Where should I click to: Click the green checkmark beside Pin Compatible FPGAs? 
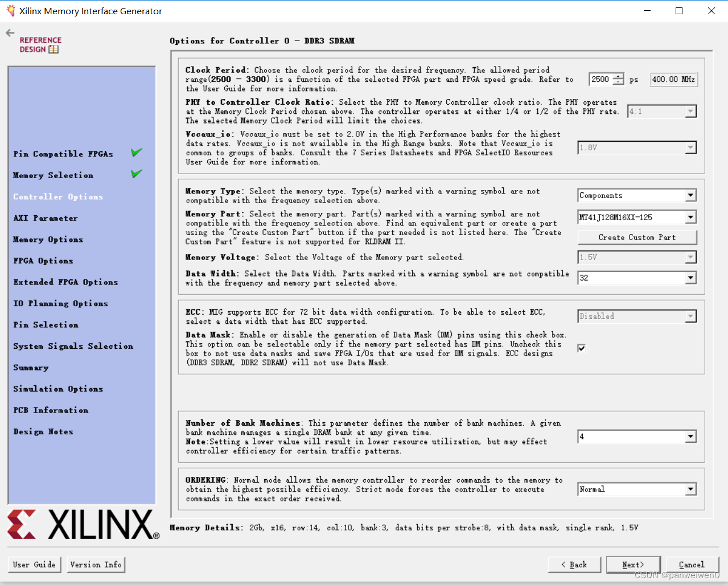click(137, 153)
